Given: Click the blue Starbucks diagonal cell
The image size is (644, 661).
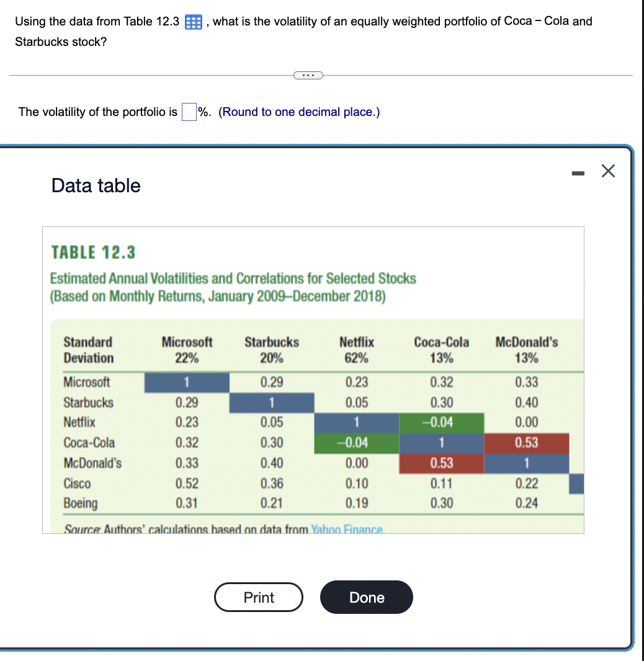Looking at the screenshot, I should tap(272, 402).
